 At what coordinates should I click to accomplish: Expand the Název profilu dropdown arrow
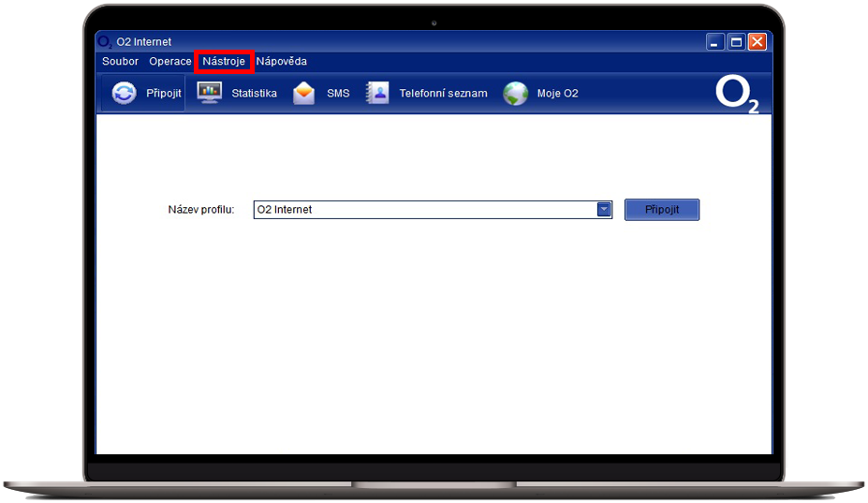(604, 210)
